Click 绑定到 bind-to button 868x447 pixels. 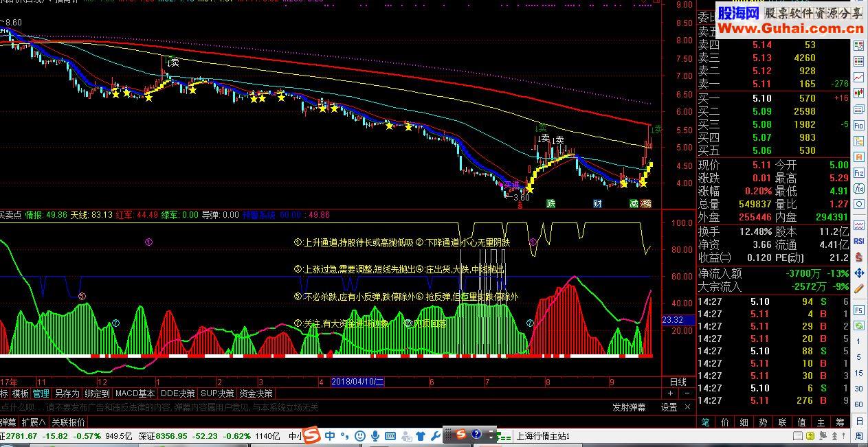[97, 393]
